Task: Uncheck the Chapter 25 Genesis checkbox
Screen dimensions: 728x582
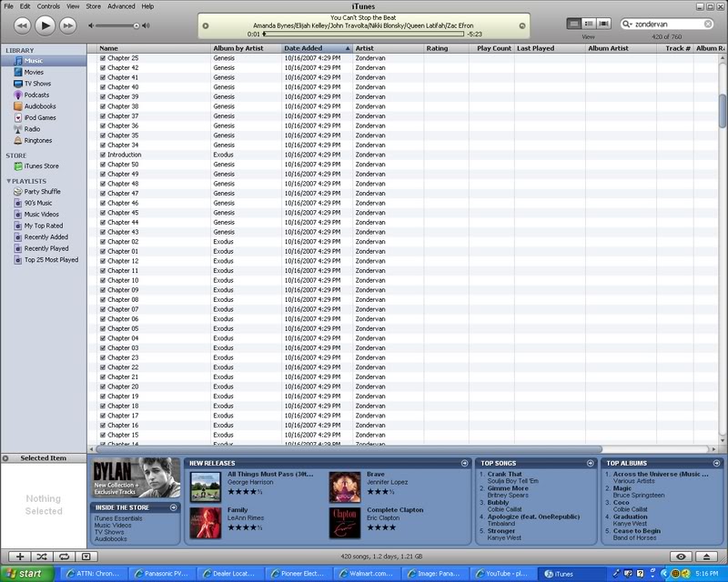Action: click(x=103, y=58)
